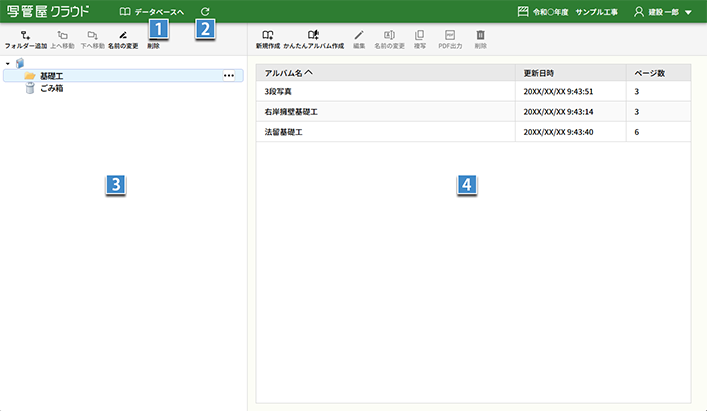
Task: Click the 上へ移動 folder button
Action: [x=62, y=40]
